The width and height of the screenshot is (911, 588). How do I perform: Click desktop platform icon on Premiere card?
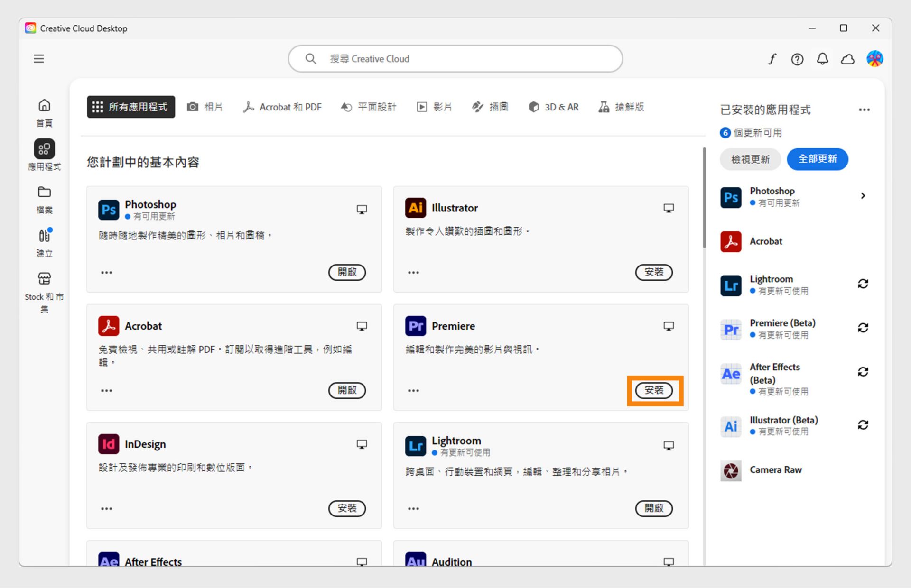pos(669,326)
